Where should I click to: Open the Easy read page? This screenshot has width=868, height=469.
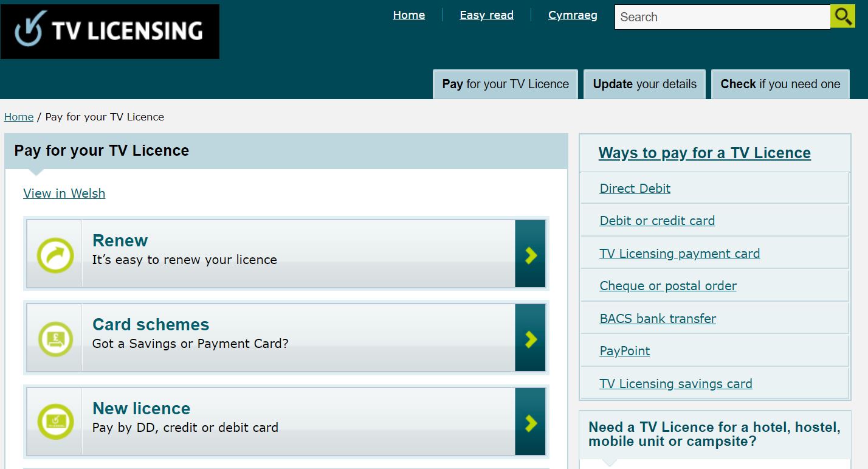[486, 15]
